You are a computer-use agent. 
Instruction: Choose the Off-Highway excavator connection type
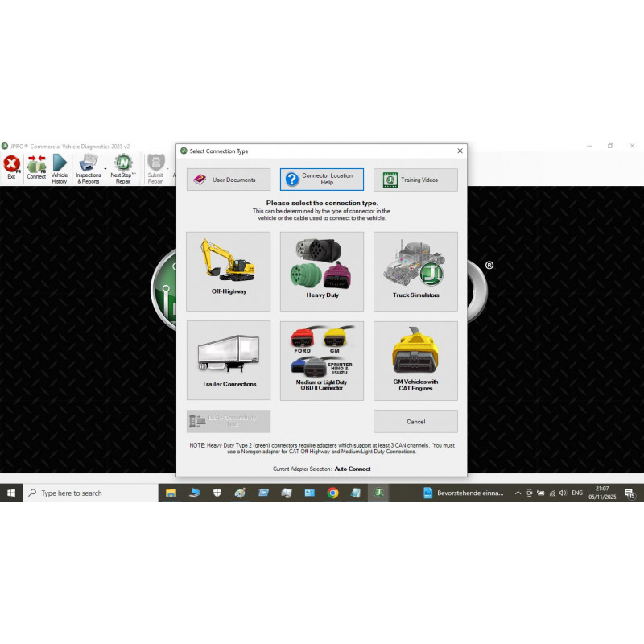point(228,270)
